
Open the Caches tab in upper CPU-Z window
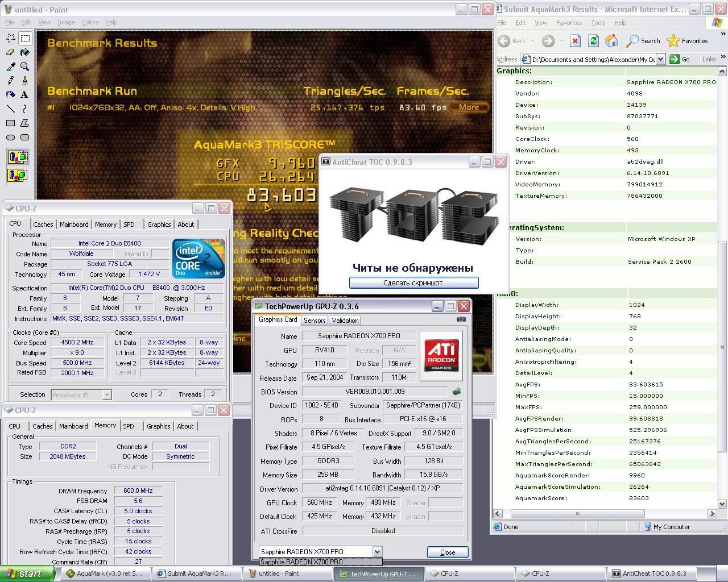click(x=43, y=225)
